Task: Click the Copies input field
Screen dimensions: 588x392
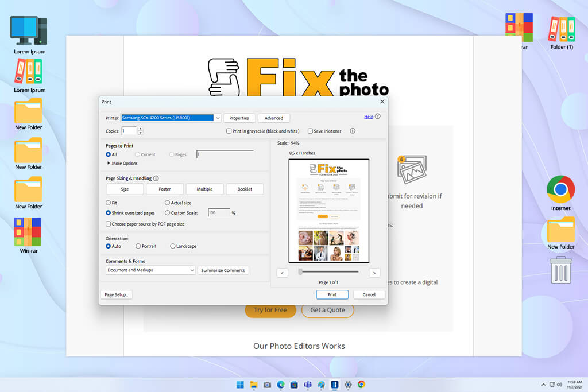Action: [129, 131]
